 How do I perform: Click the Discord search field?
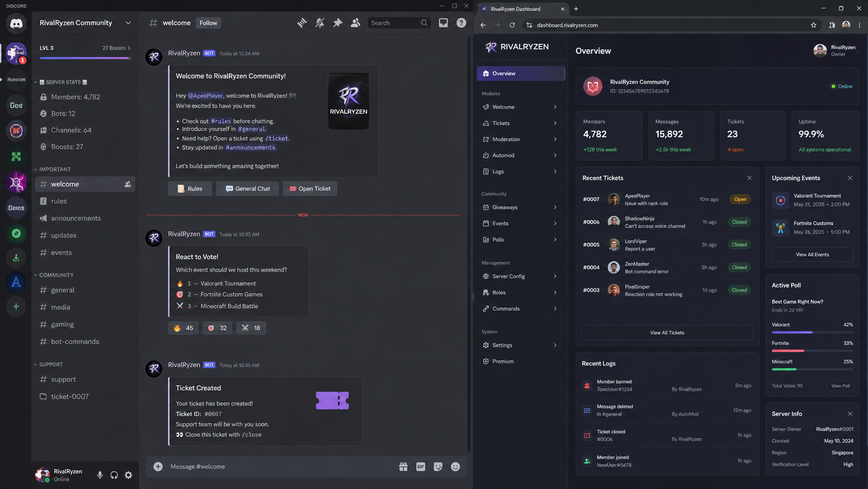[399, 23]
